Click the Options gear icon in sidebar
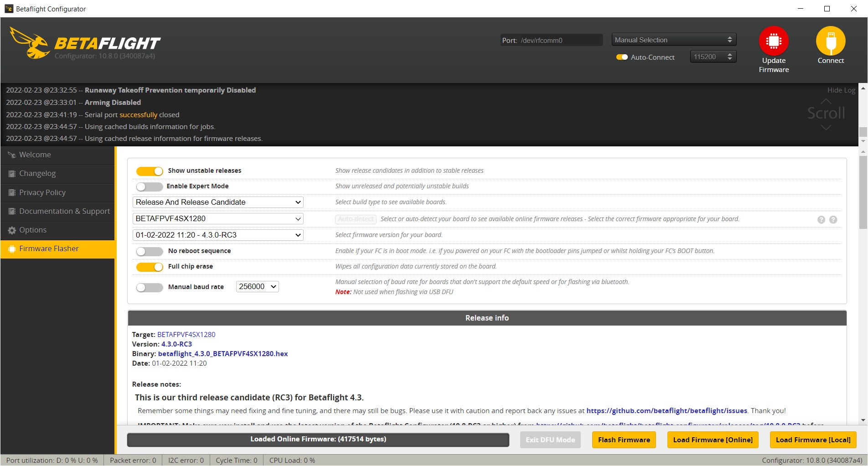This screenshot has width=868, height=466. click(x=12, y=230)
